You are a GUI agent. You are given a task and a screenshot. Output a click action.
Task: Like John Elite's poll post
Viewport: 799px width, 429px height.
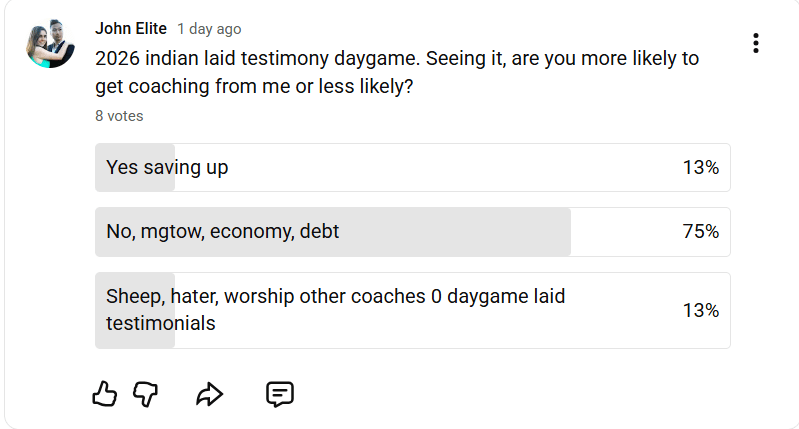104,394
